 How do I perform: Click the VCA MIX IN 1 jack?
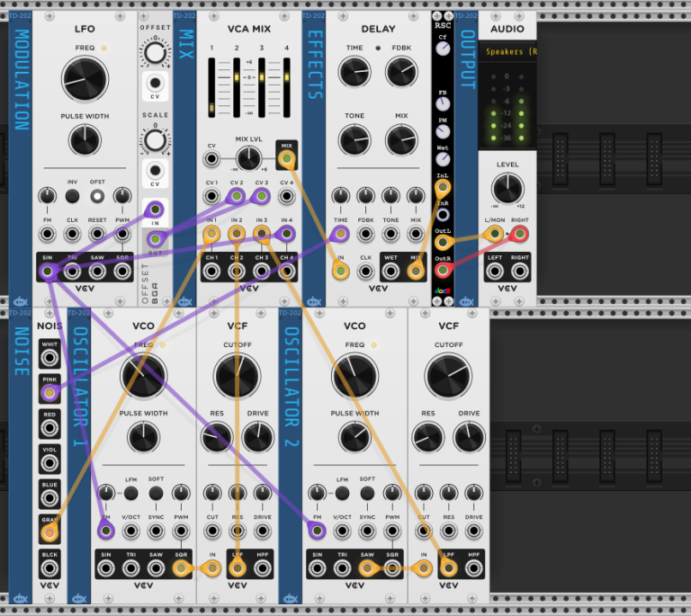[x=211, y=234]
